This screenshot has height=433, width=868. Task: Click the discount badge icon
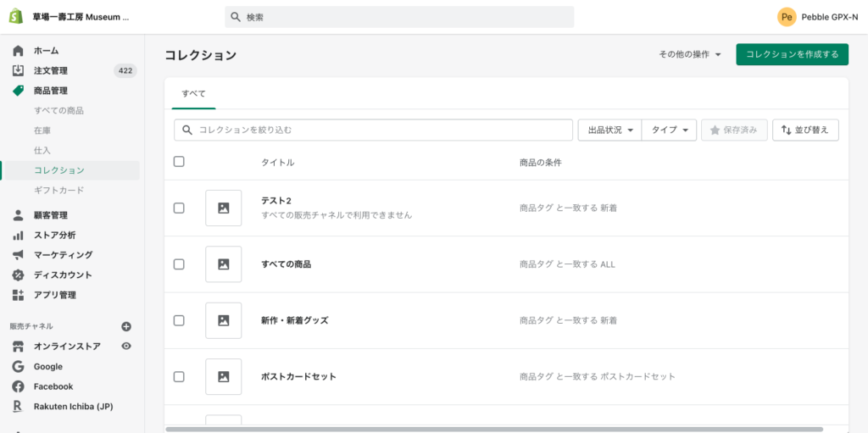[x=18, y=275]
